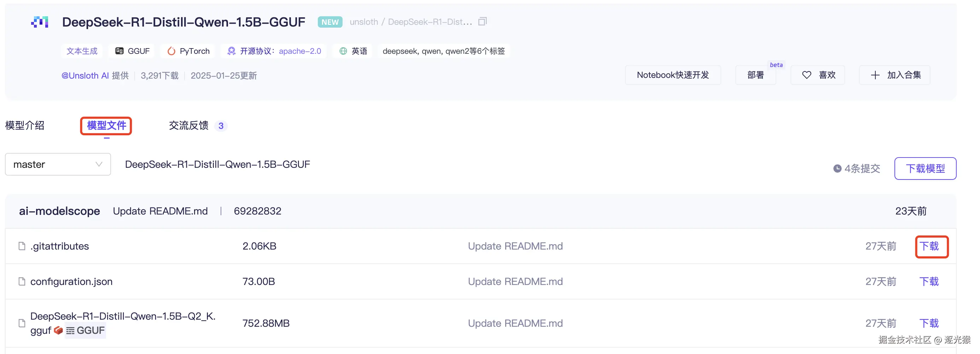980x354 pixels.
Task: Open the GGUF metadata badge on gguf file
Action: tap(85, 330)
